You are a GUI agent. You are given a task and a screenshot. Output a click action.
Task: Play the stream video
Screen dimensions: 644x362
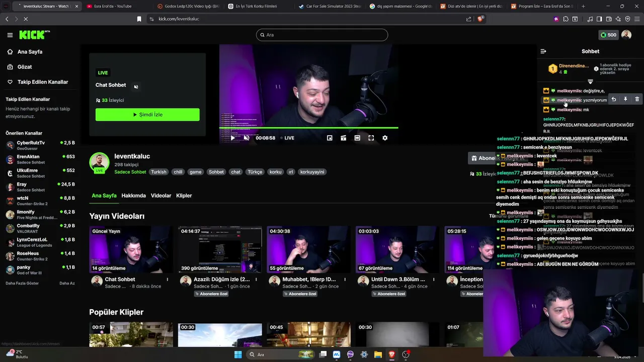click(x=233, y=138)
